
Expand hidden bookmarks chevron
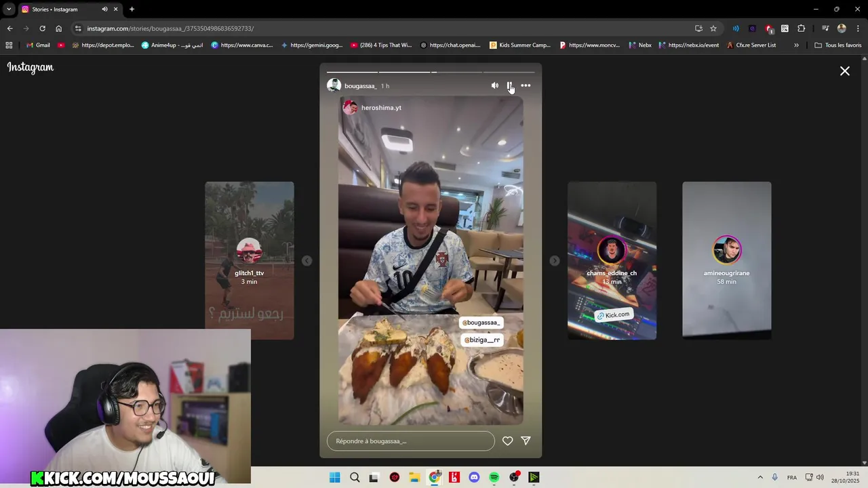796,45
